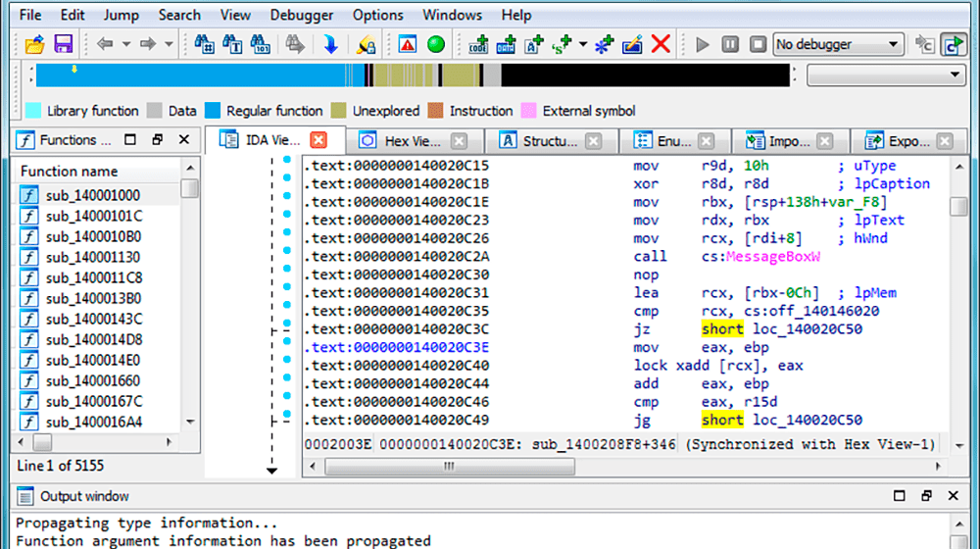Open the Options menu
This screenshot has height=549, width=980.
pyautogui.click(x=377, y=15)
